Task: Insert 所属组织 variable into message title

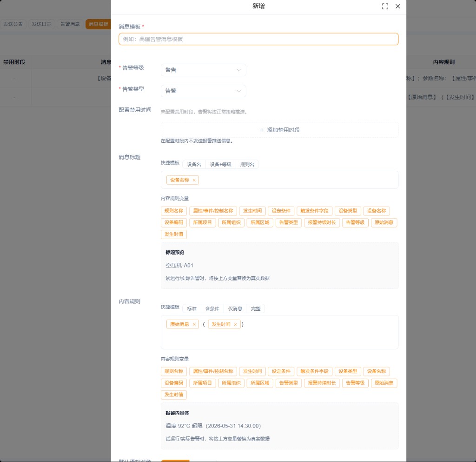Action: click(x=231, y=222)
